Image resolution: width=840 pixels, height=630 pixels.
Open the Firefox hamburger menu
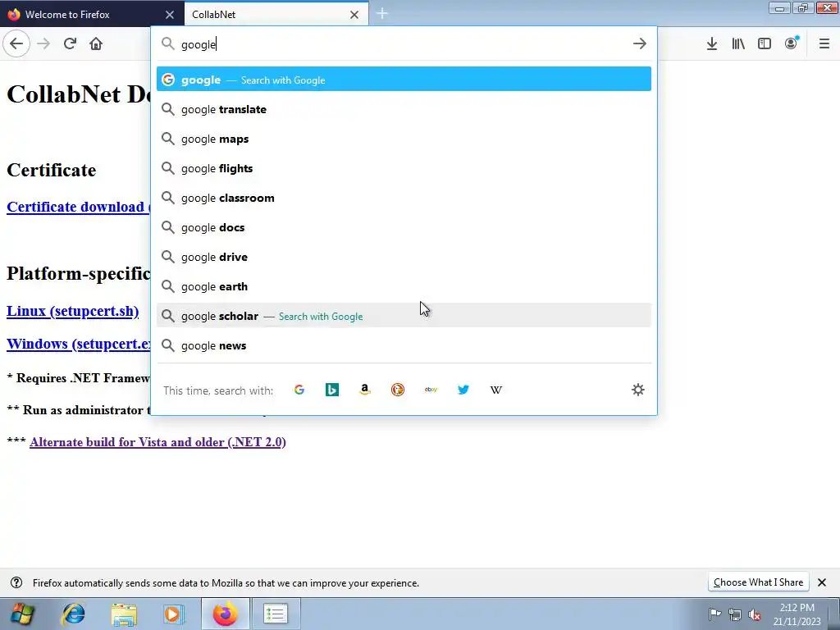tap(824, 43)
